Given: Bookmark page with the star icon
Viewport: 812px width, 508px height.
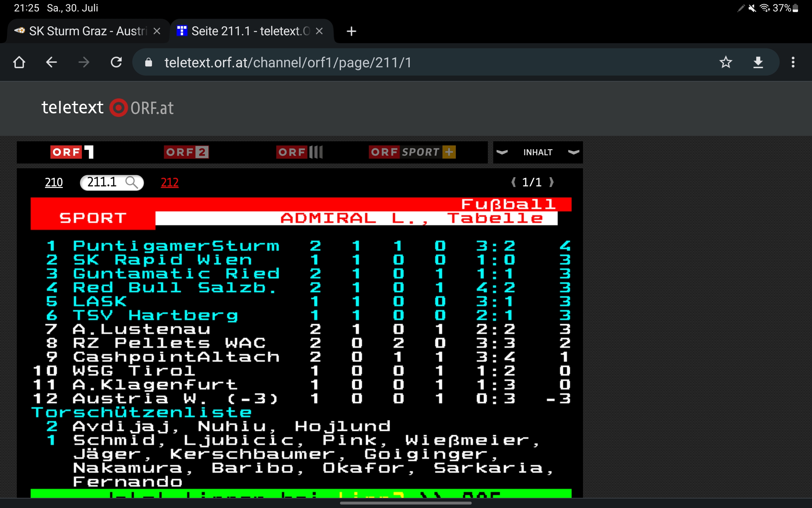Looking at the screenshot, I should [725, 62].
